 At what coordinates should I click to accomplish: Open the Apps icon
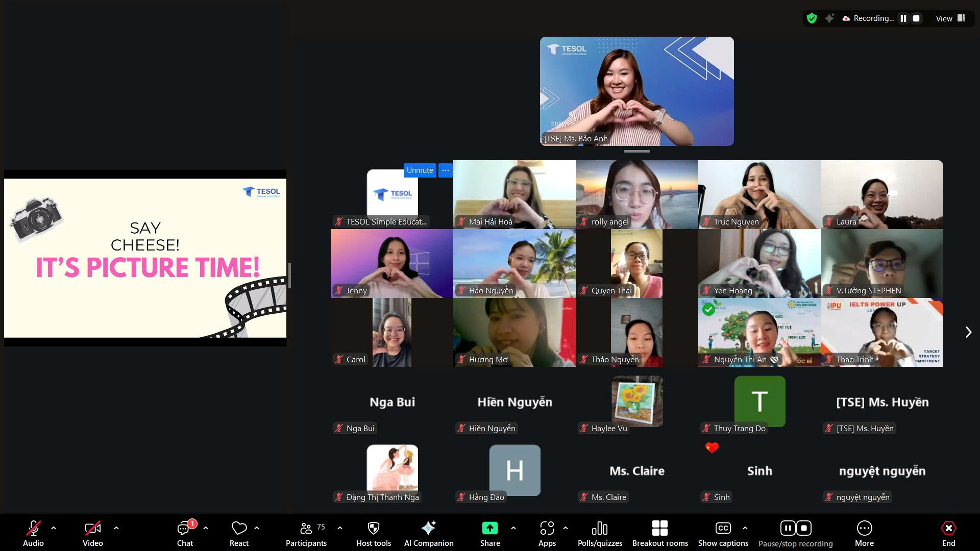point(547,528)
